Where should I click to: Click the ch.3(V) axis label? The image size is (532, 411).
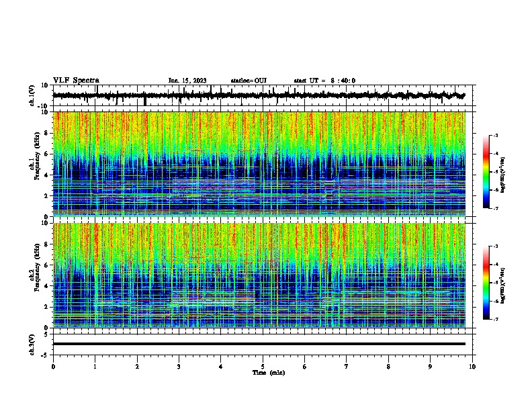tap(32, 345)
